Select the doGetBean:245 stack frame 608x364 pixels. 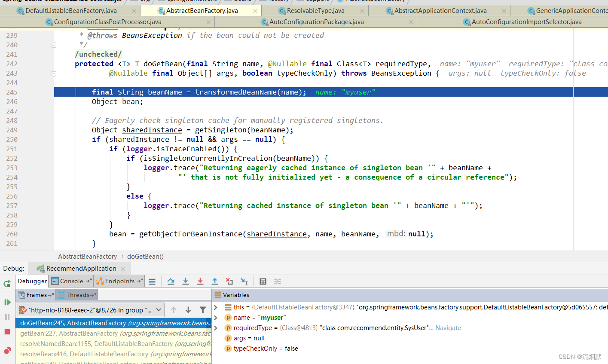tap(113, 323)
